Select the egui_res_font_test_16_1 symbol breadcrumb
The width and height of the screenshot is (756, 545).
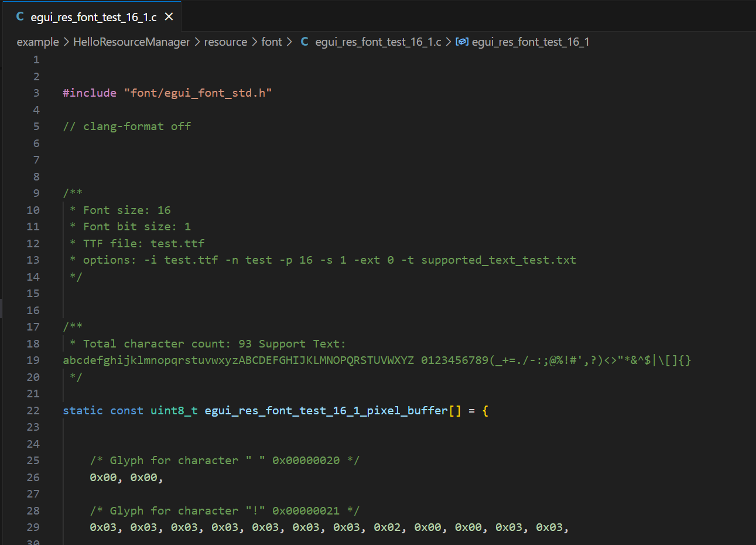[531, 42]
